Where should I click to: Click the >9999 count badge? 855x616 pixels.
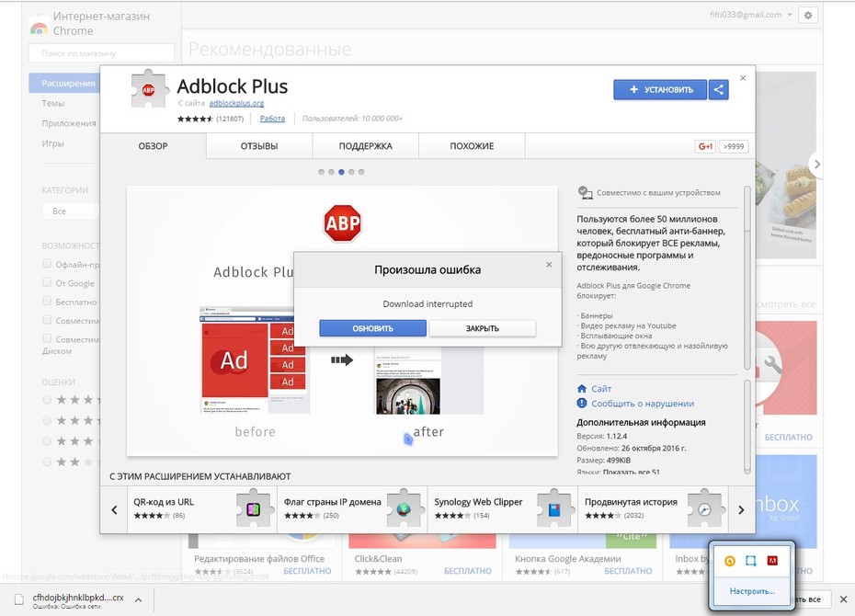[734, 146]
